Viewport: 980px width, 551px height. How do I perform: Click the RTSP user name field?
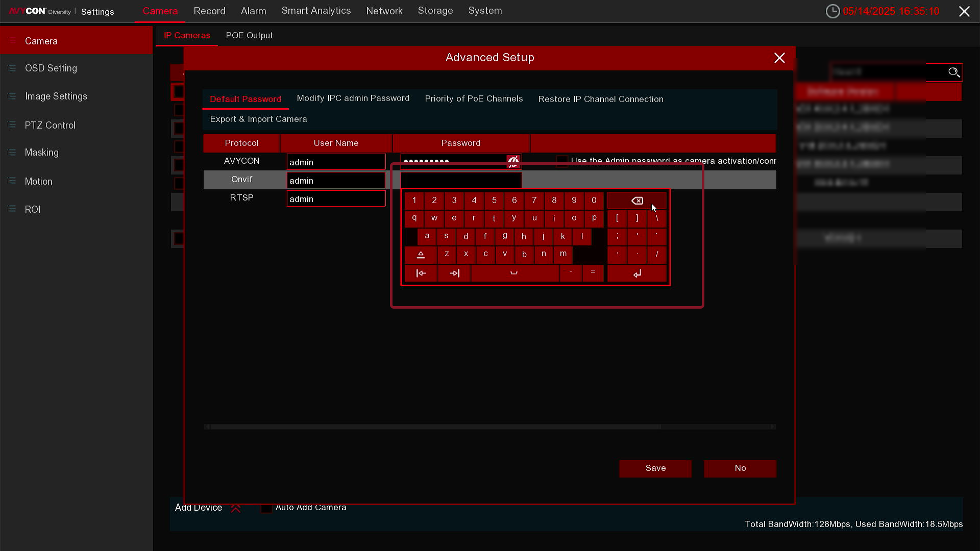point(335,199)
